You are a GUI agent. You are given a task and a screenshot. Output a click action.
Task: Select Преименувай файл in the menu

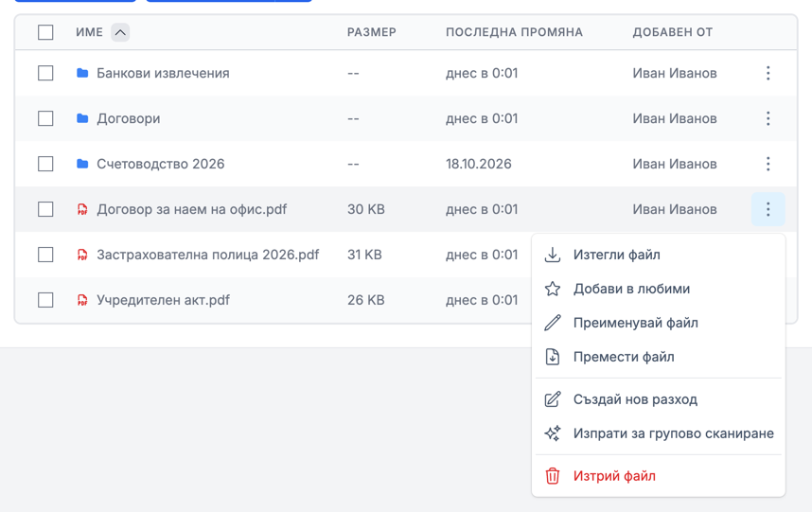point(658,323)
